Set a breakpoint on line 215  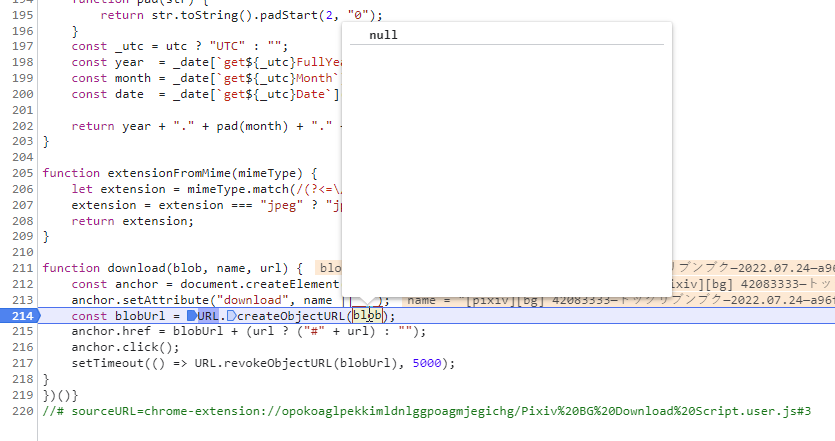coord(22,331)
